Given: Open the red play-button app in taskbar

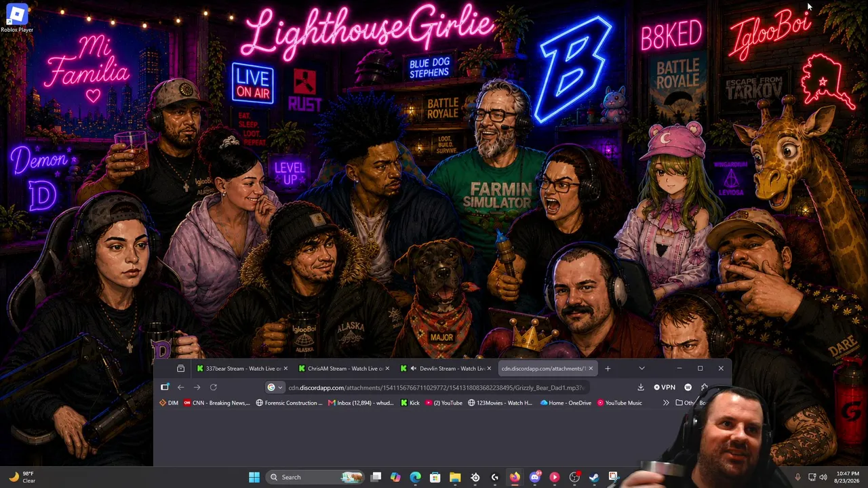Looking at the screenshot, I should click(555, 477).
